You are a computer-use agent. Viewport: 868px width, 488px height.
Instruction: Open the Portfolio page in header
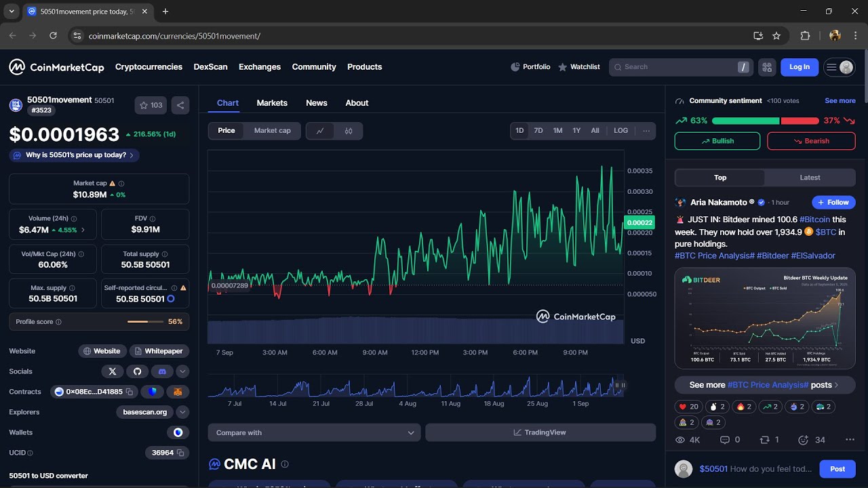pos(530,67)
